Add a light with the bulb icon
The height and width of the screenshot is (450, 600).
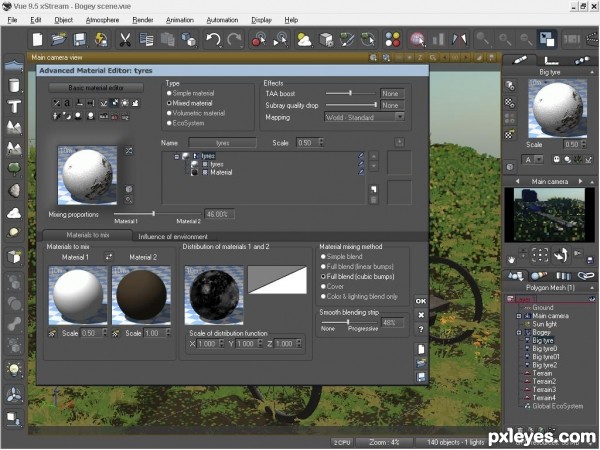(x=14, y=369)
